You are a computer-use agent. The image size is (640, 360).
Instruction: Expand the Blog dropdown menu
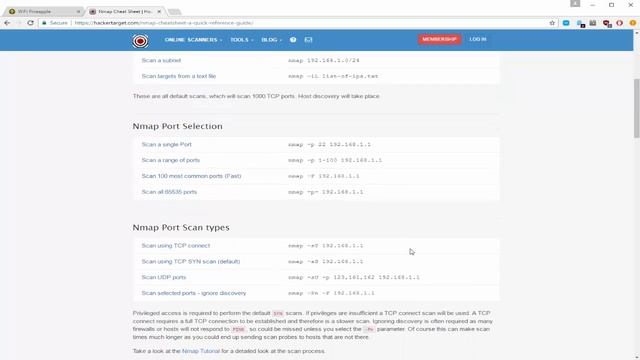coord(271,40)
